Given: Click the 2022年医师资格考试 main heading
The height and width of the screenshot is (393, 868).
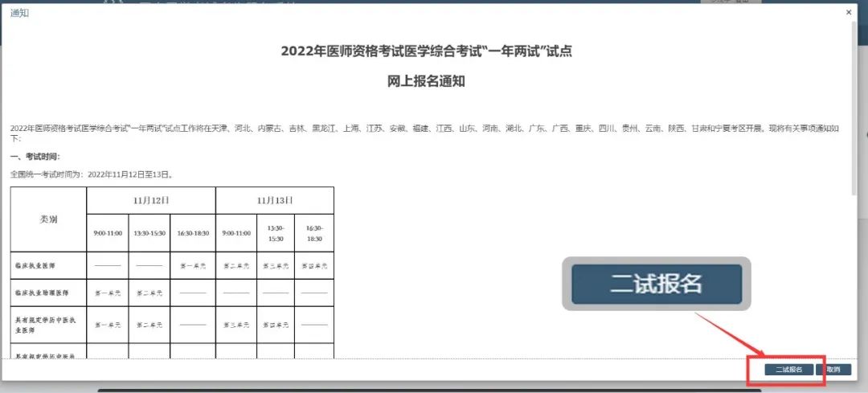Looking at the screenshot, I should point(427,51).
